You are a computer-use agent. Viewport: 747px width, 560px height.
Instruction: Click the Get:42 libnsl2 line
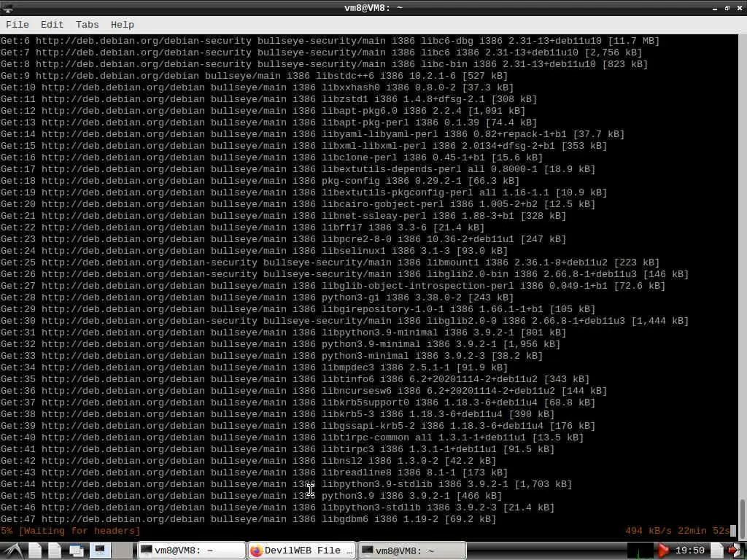pyautogui.click(x=248, y=461)
